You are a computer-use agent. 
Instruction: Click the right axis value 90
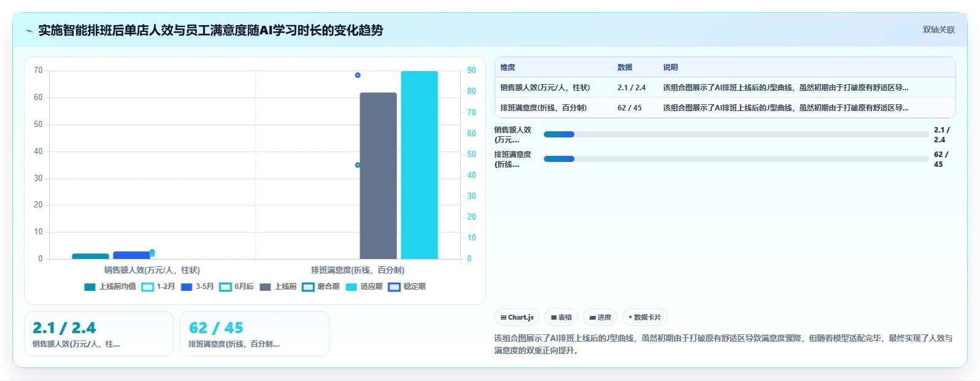(471, 71)
